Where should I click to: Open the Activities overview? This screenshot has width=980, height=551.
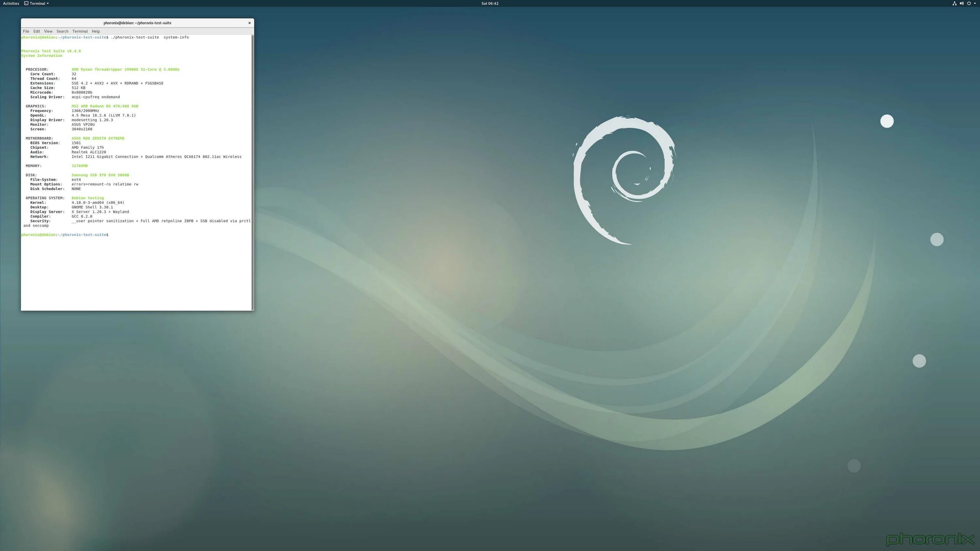(x=11, y=3)
